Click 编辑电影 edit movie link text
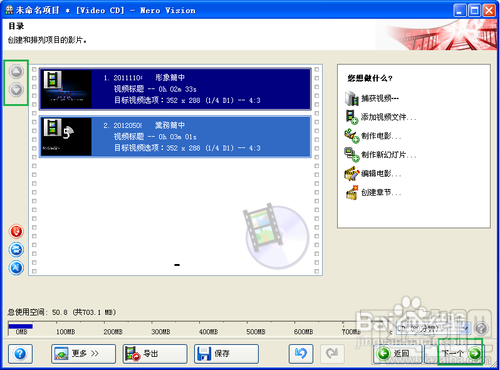Screen dimensions: 500x370 pyautogui.click(x=381, y=174)
